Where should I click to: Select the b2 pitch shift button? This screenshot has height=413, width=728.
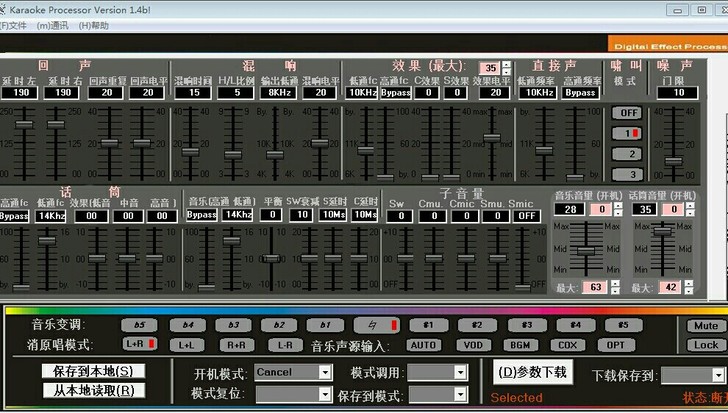point(279,325)
